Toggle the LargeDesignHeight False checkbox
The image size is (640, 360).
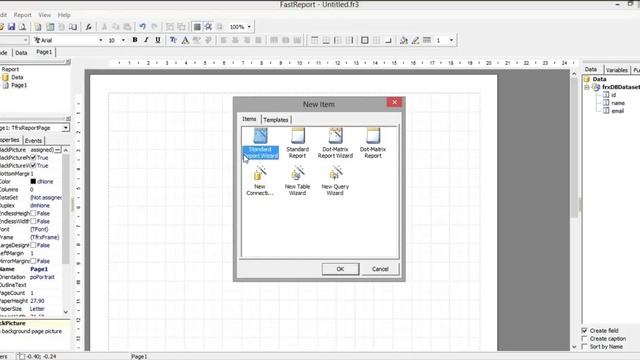pyautogui.click(x=33, y=245)
